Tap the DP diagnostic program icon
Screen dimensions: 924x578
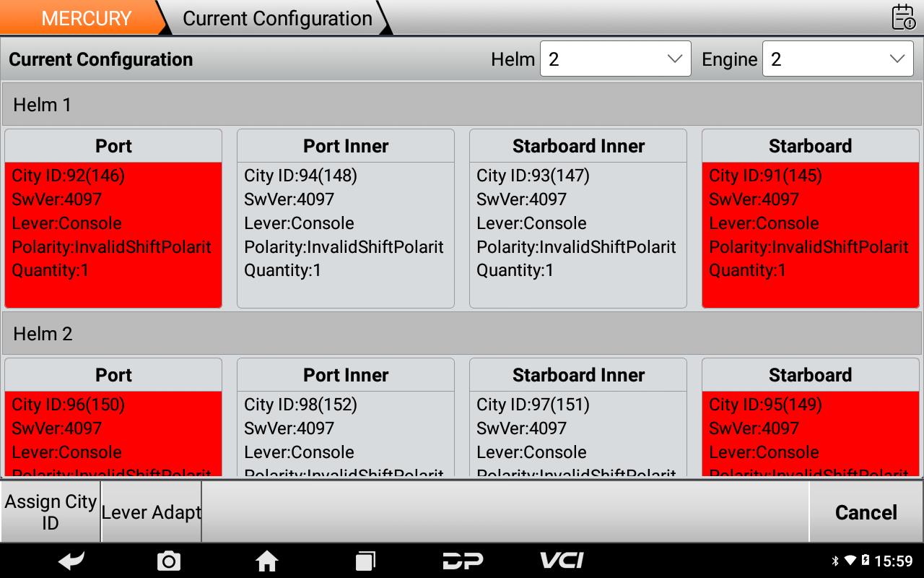(x=463, y=561)
